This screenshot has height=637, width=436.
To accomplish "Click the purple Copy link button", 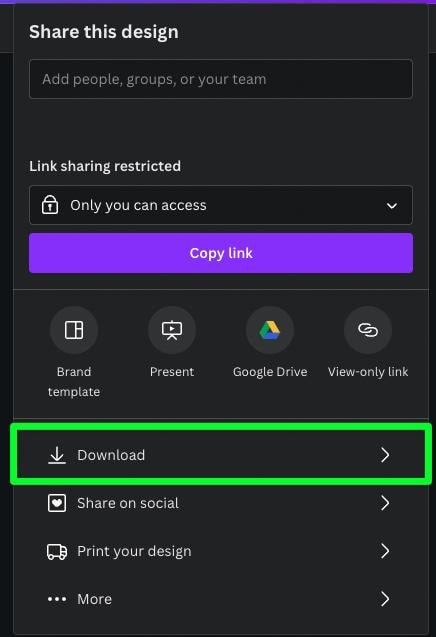I will point(221,253).
